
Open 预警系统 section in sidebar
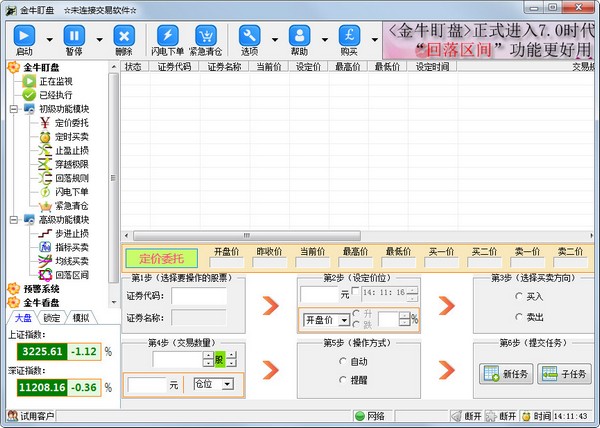(x=41, y=288)
